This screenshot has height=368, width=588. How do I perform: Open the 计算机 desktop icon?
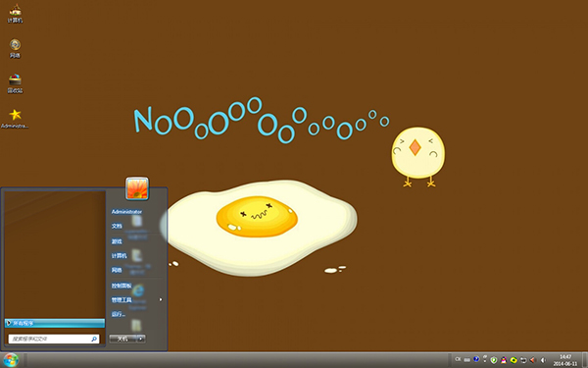pos(15,13)
